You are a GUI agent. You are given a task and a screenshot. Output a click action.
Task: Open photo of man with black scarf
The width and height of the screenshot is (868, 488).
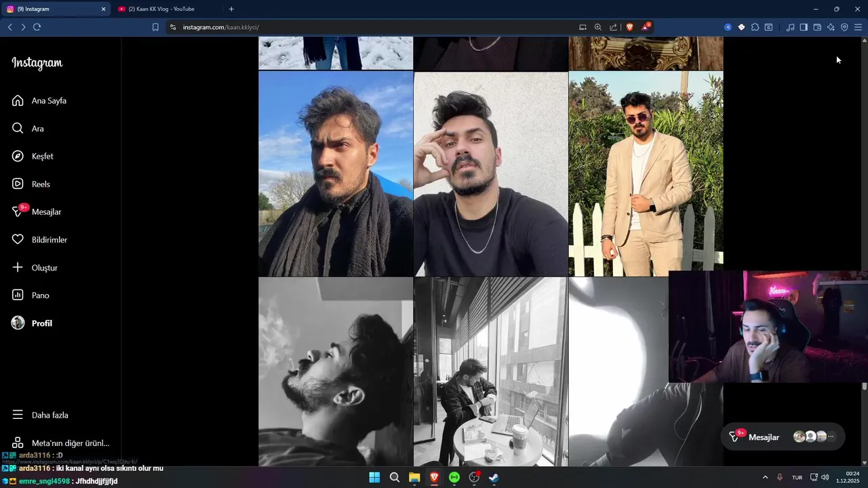pos(336,174)
